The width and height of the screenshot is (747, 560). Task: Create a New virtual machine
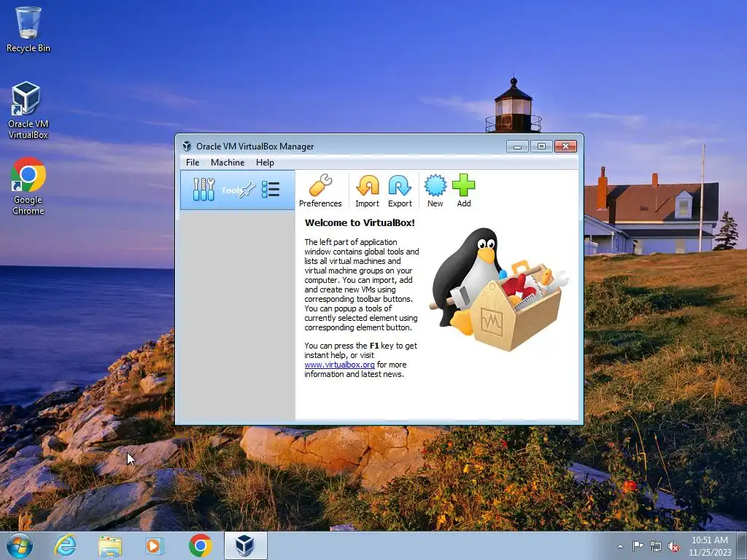click(x=435, y=190)
